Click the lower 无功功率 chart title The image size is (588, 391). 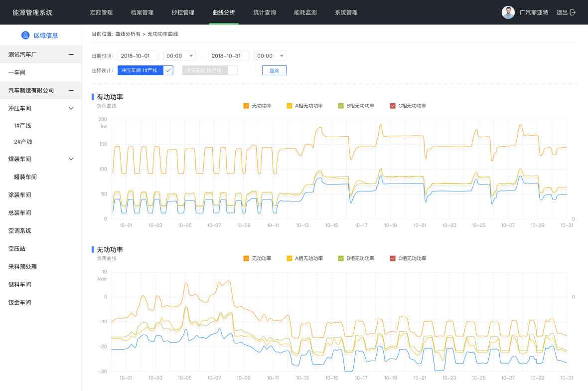pos(110,250)
